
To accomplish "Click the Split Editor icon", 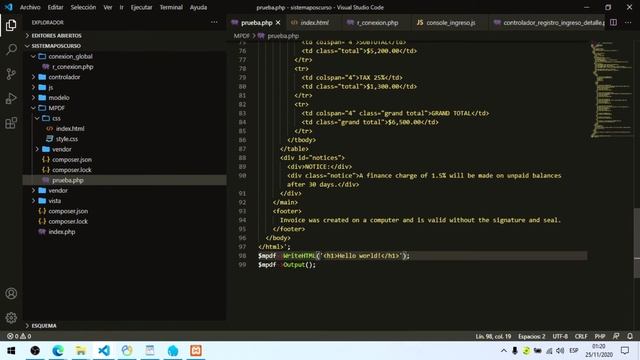I will pyautogui.click(x=613, y=22).
